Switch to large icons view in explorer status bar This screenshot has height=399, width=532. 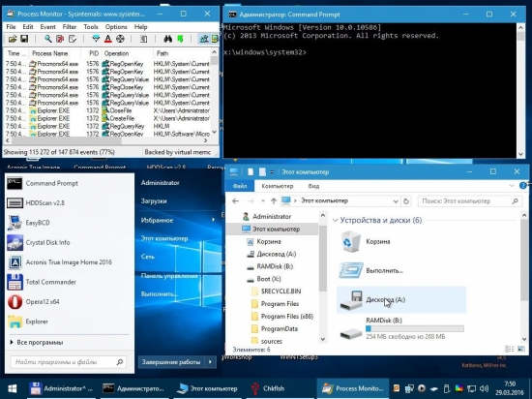521,349
